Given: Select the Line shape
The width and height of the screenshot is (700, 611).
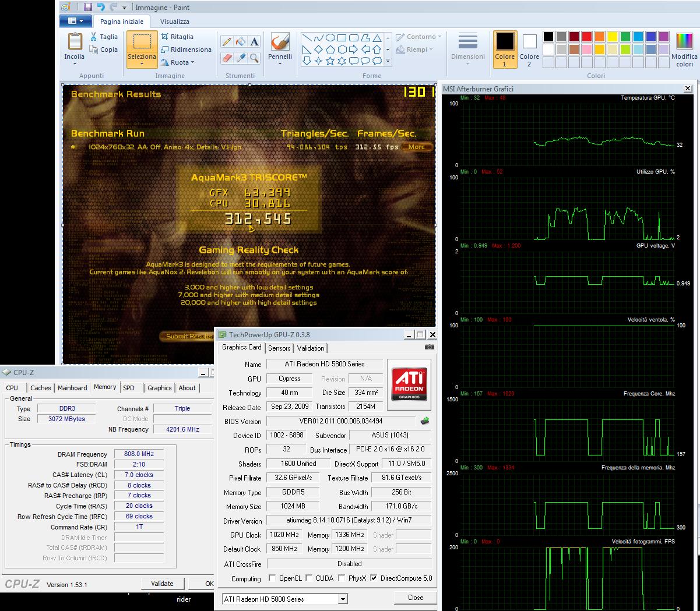Looking at the screenshot, I should click(x=307, y=38).
